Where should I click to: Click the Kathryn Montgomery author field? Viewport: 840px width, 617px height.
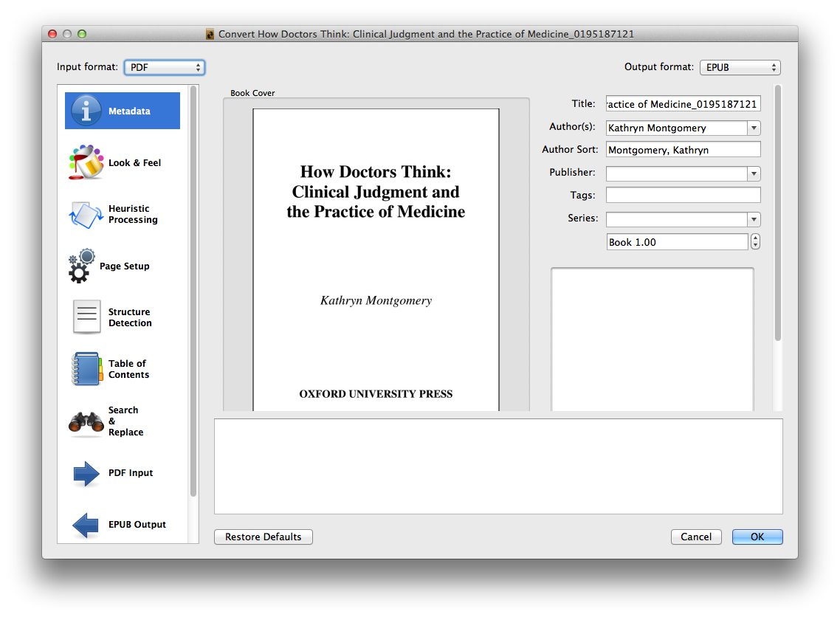click(677, 128)
